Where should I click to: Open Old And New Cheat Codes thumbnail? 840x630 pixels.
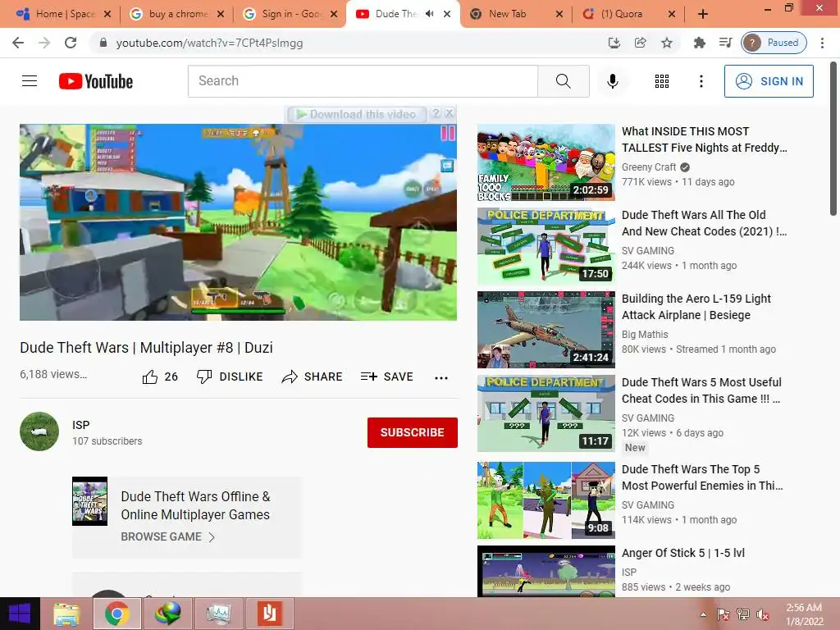click(x=546, y=246)
